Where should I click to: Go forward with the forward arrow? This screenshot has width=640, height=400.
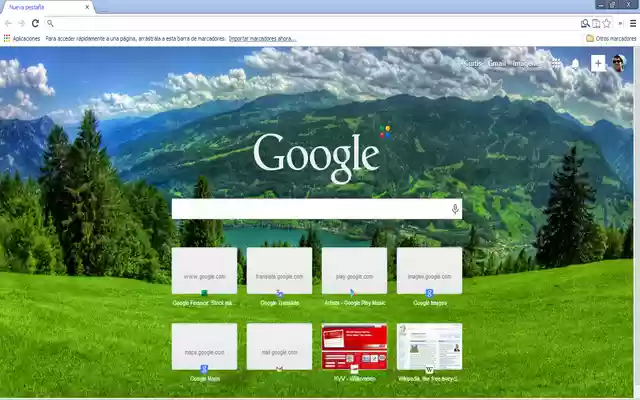[22, 23]
